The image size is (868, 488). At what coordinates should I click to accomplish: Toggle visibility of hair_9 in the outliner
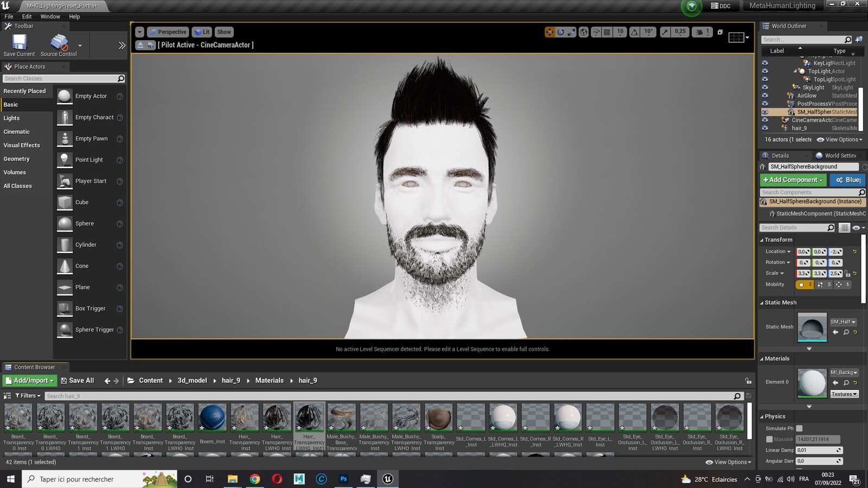(x=765, y=128)
